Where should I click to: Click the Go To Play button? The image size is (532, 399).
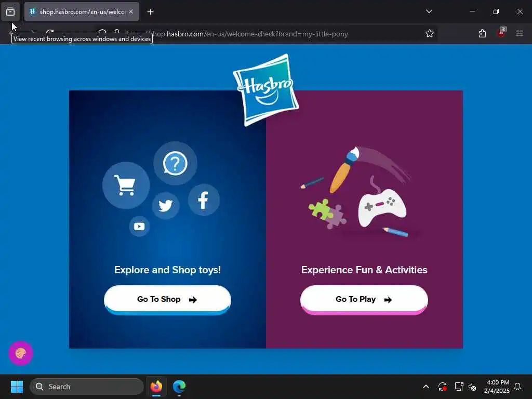coord(364,300)
